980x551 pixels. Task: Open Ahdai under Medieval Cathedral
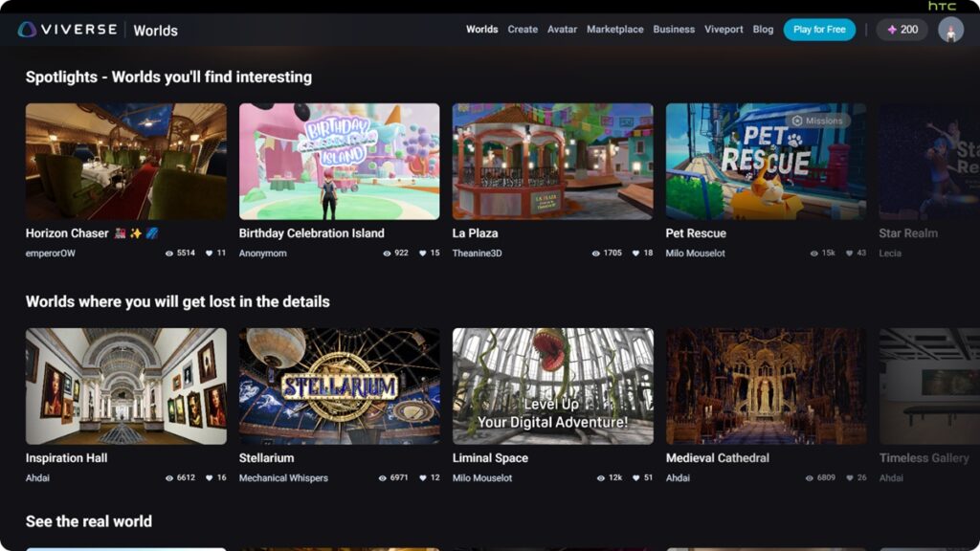pos(678,478)
